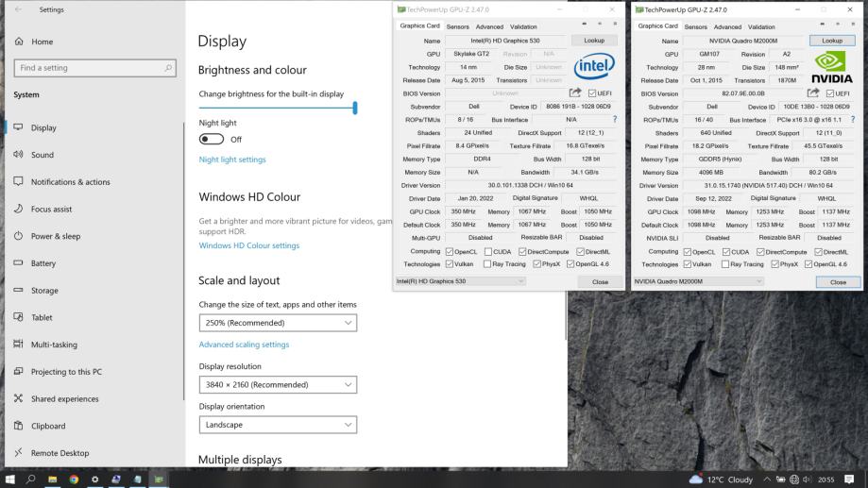Open Home in the Settings sidebar
The image size is (868, 488).
tap(42, 42)
